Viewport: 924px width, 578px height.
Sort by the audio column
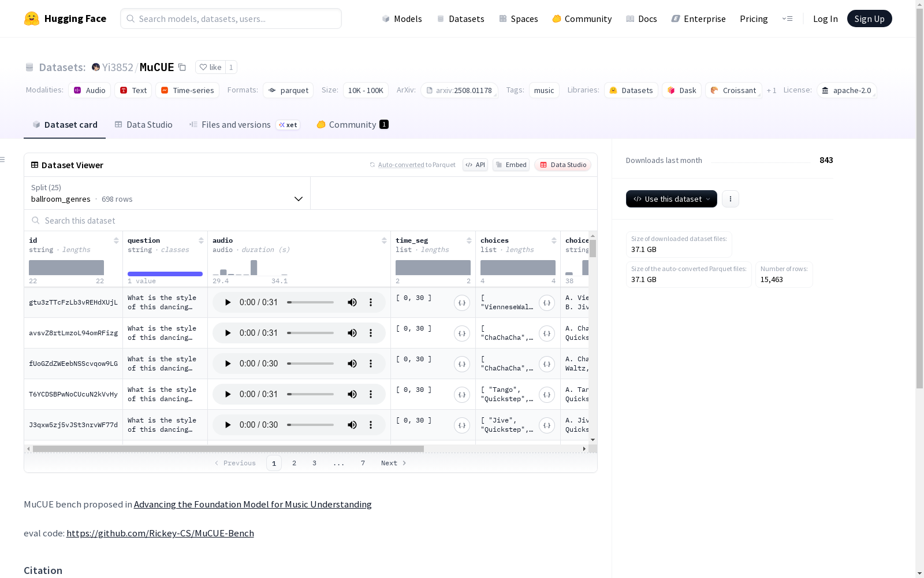(x=384, y=240)
